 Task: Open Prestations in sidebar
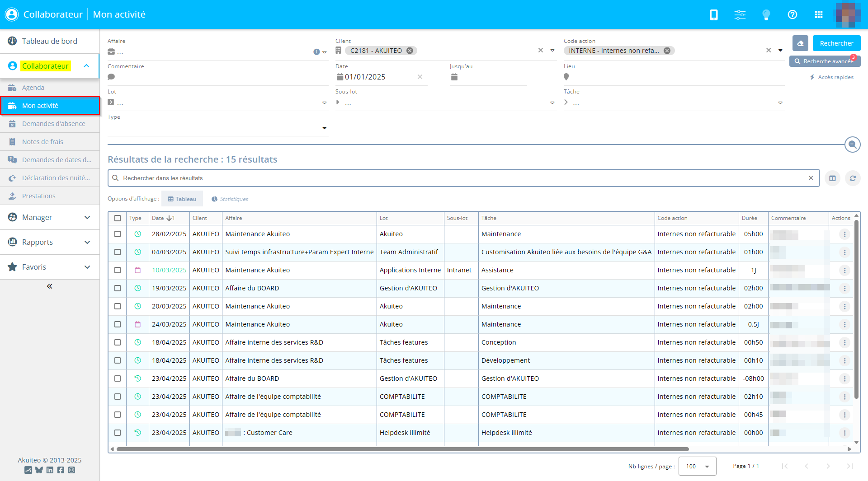[50, 196]
